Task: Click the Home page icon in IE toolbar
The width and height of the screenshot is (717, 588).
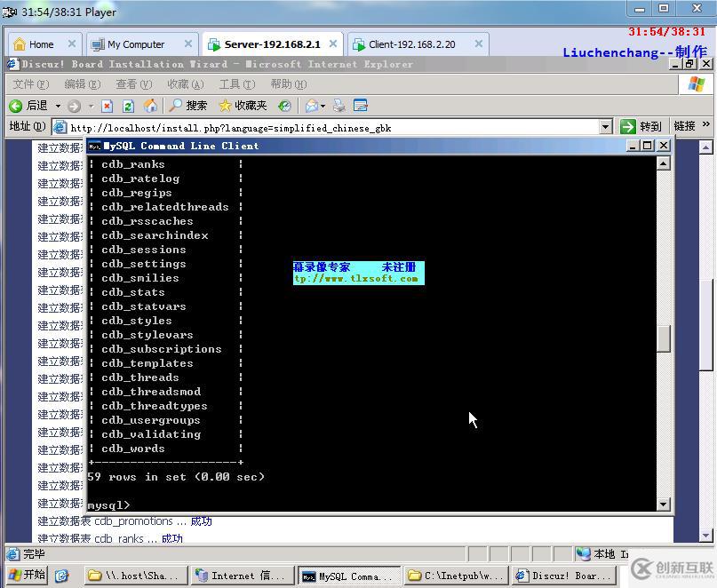Action: 150,106
